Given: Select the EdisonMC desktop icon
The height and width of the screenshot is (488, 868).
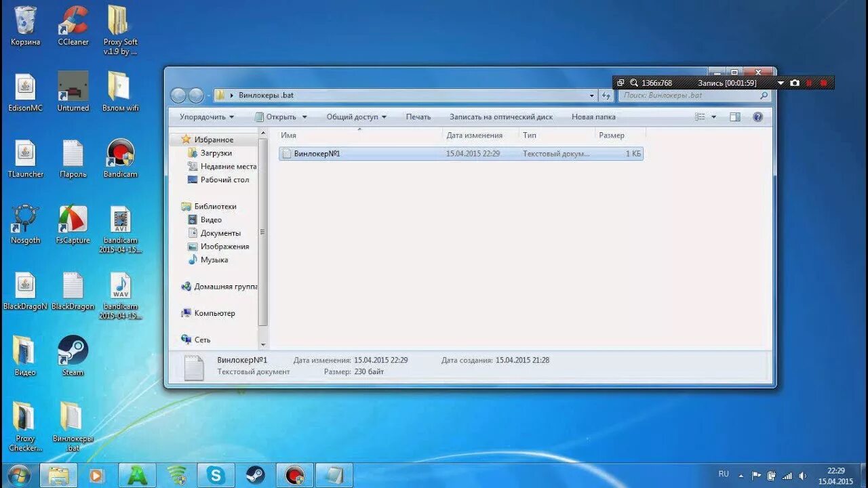Looking at the screenshot, I should [x=25, y=92].
